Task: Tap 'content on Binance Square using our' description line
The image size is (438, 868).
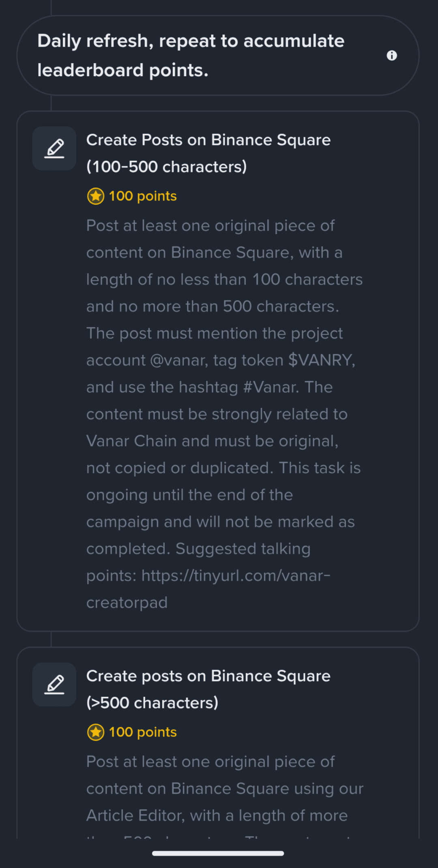Action: pyautogui.click(x=224, y=789)
